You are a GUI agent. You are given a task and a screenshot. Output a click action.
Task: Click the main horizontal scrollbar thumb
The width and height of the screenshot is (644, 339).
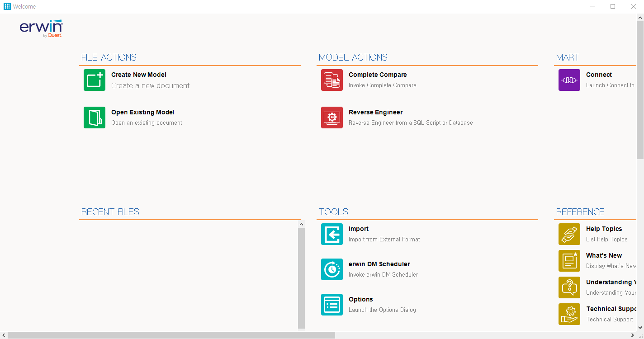(171, 335)
